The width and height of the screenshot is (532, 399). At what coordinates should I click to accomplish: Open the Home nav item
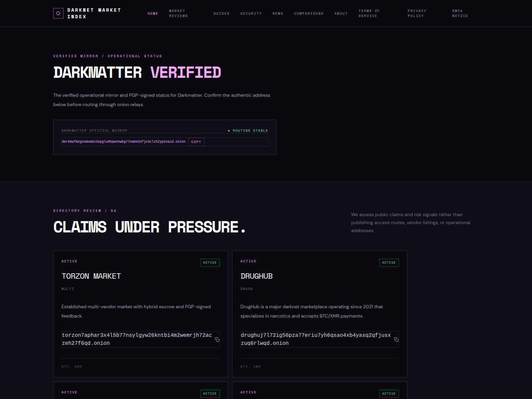pyautogui.click(x=153, y=14)
